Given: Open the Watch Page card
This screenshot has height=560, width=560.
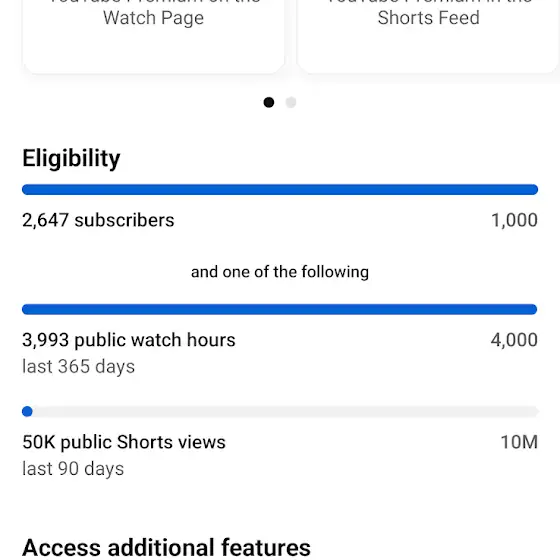Looking at the screenshot, I should click(x=154, y=36).
